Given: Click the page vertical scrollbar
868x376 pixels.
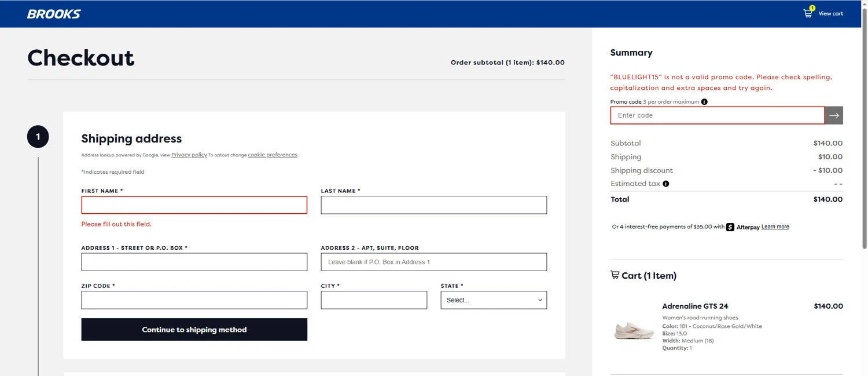Looking at the screenshot, I should tap(865, 127).
